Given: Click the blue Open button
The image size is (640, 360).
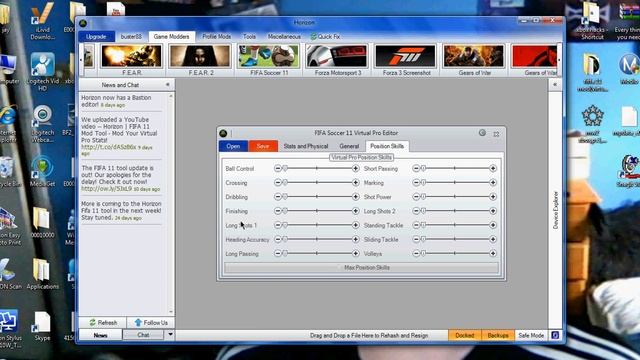Looking at the screenshot, I should point(233,146).
